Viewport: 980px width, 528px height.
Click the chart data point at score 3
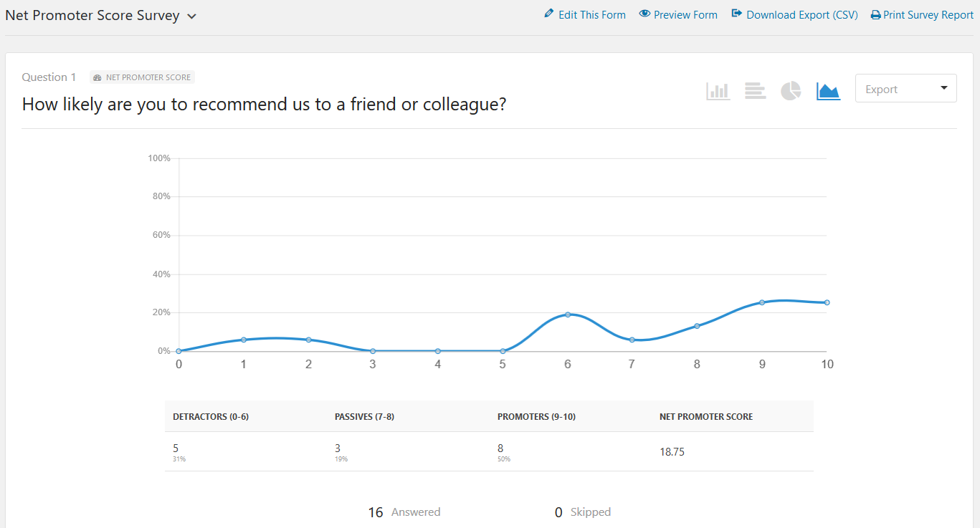point(373,351)
